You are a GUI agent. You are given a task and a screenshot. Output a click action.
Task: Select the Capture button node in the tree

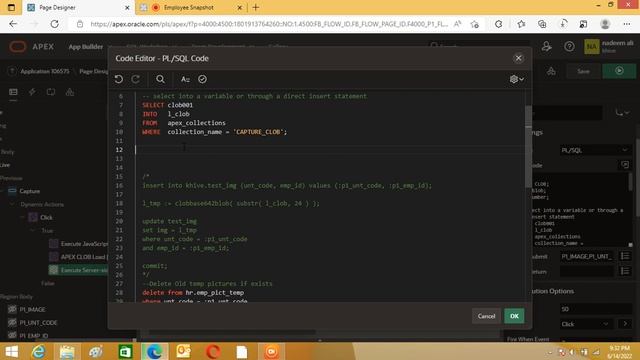[x=29, y=191]
